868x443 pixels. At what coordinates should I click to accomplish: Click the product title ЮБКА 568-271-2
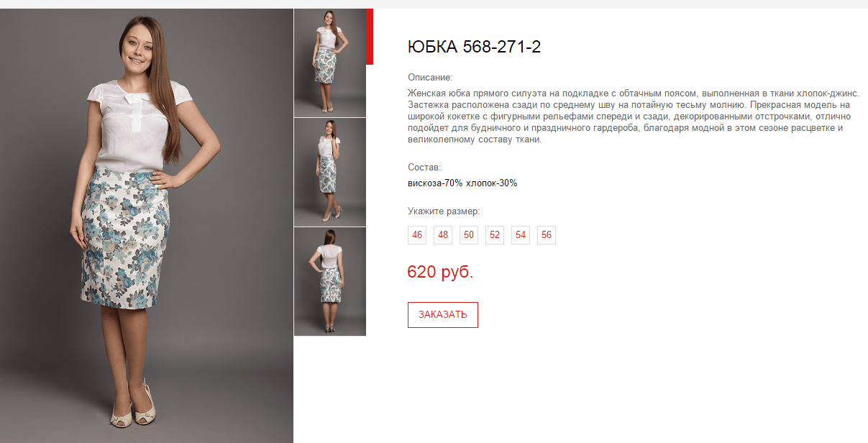474,47
